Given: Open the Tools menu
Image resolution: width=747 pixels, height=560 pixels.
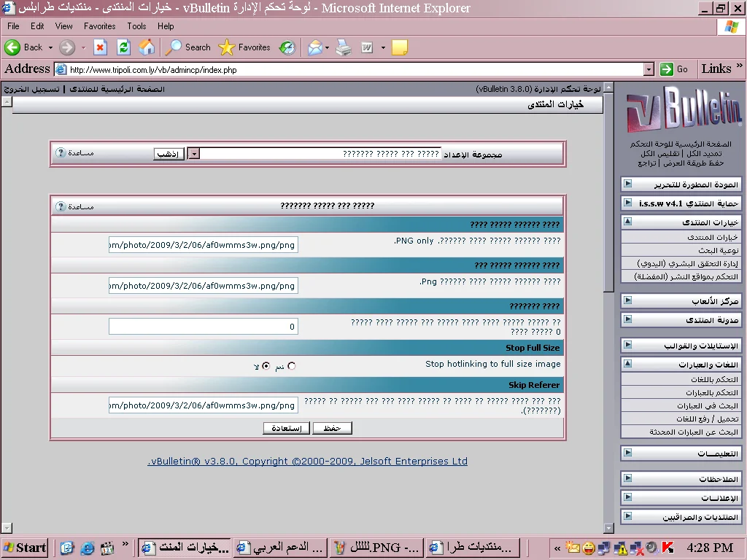Looking at the screenshot, I should 136,26.
